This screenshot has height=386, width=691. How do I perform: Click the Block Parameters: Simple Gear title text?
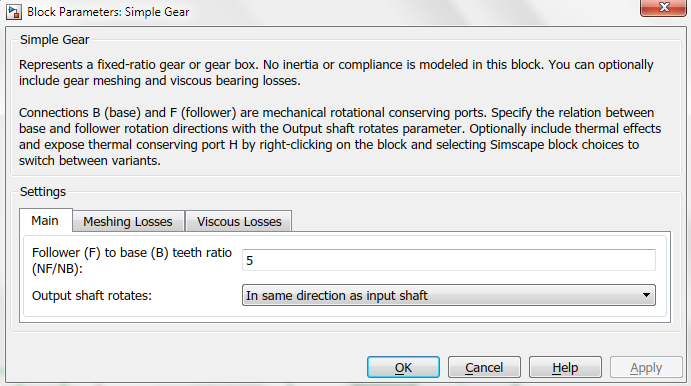click(108, 12)
